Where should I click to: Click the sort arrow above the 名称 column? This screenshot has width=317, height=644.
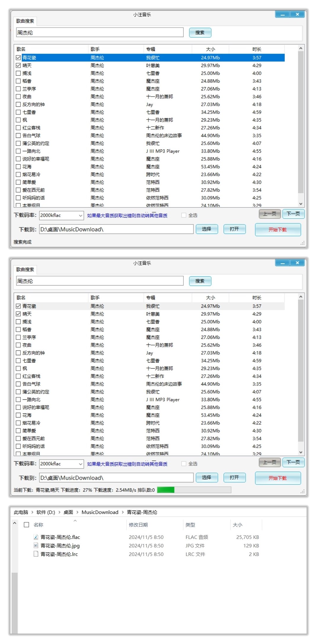[x=75, y=521]
